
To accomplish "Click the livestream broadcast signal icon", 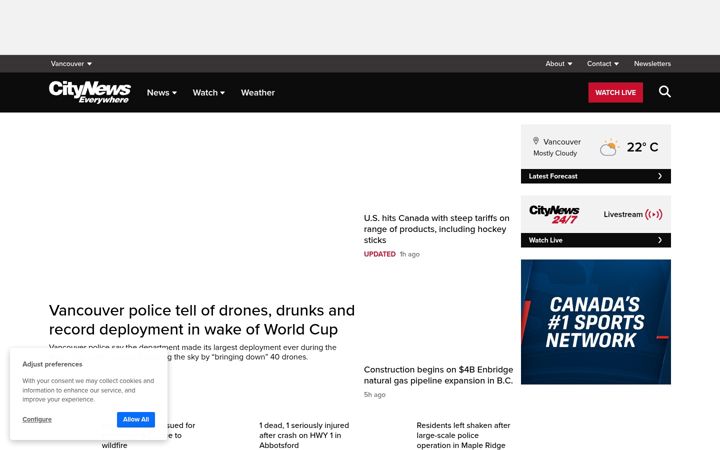I will tap(653, 214).
